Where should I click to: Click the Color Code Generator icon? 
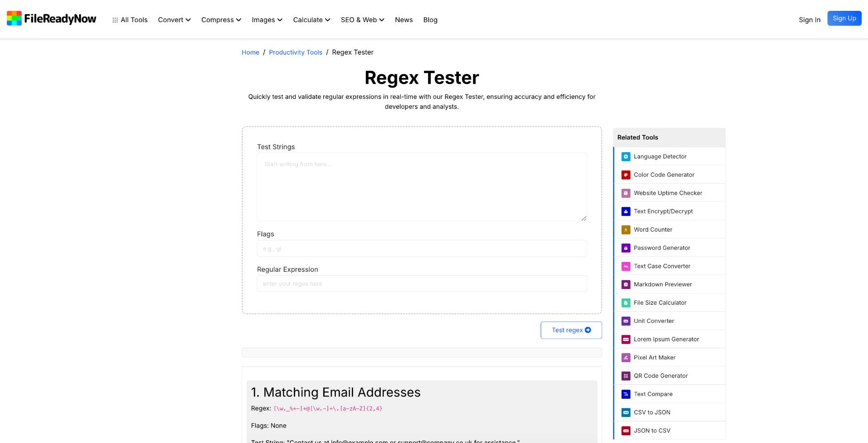click(626, 175)
